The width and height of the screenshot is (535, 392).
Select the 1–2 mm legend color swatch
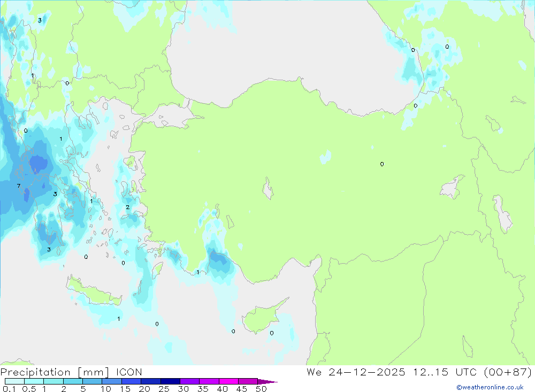(x=53, y=381)
